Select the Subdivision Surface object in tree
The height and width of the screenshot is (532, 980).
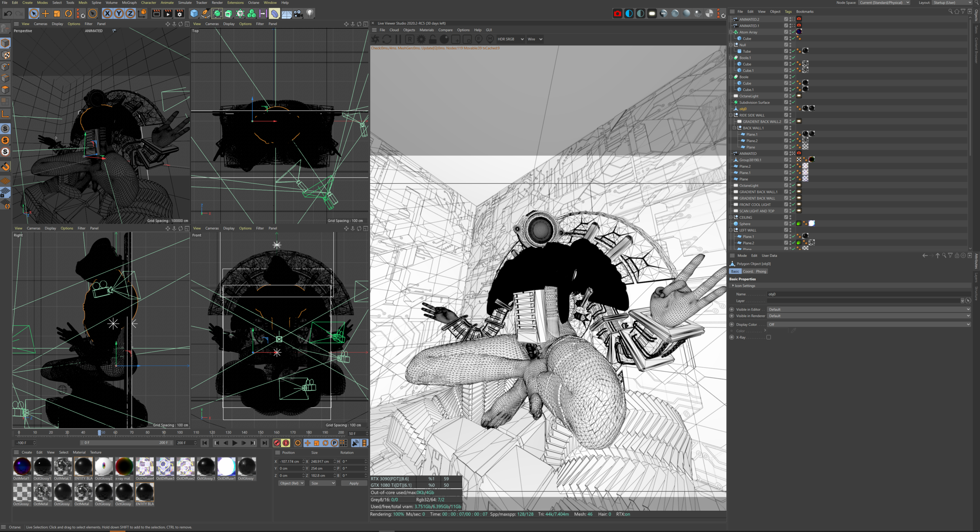(754, 103)
